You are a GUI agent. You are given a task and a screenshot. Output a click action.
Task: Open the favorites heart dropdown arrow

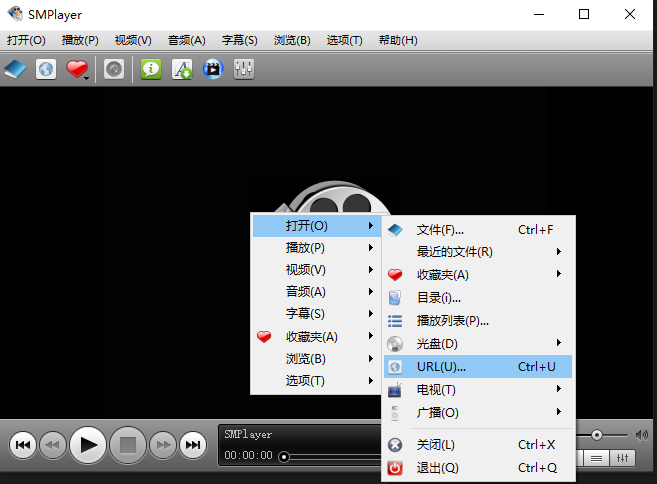coord(86,78)
